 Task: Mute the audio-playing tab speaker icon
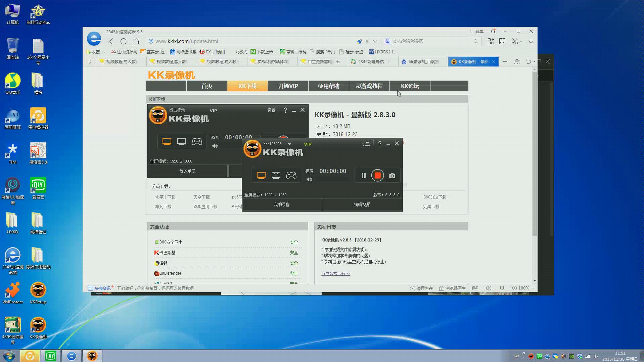tap(338, 61)
